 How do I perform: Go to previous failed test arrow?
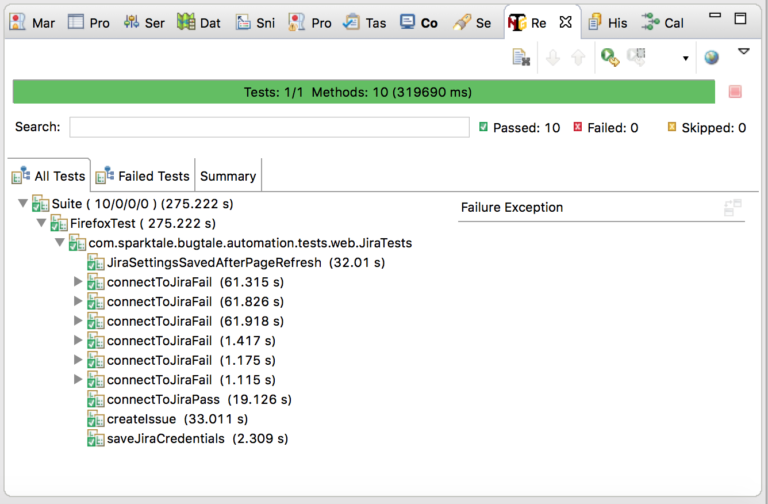(578, 57)
